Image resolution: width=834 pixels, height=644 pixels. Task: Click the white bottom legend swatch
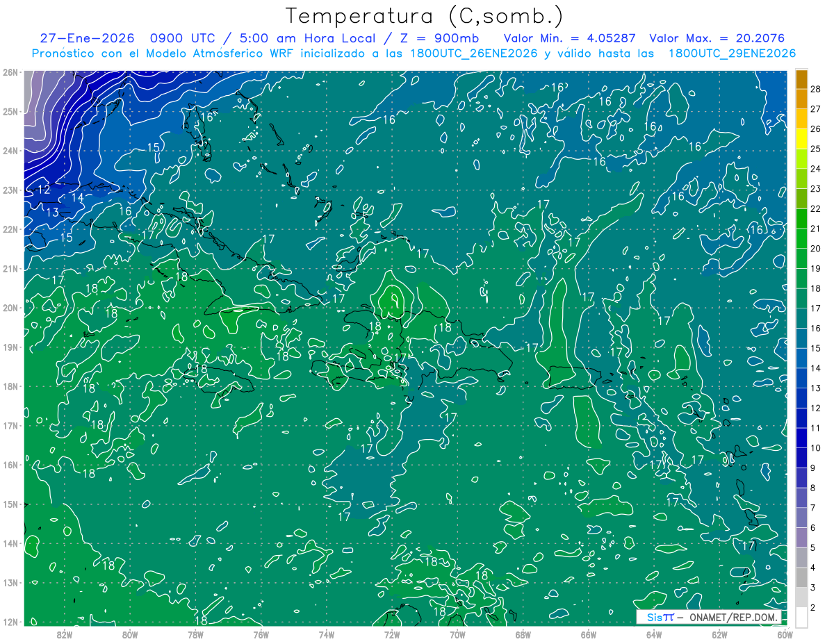point(801,617)
